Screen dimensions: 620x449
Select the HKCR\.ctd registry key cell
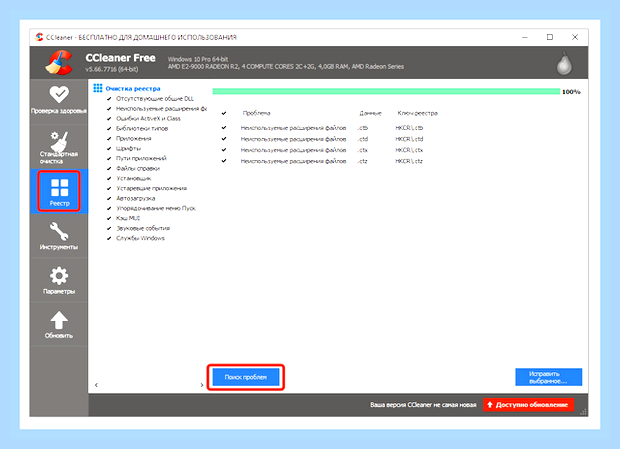click(x=409, y=139)
